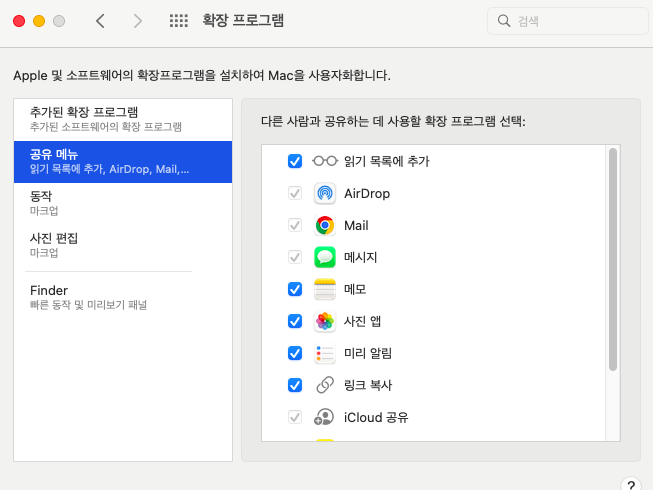The height and width of the screenshot is (490, 653).
Task: Toggle the iCloud 공유 checkbox
Action: coord(295,417)
